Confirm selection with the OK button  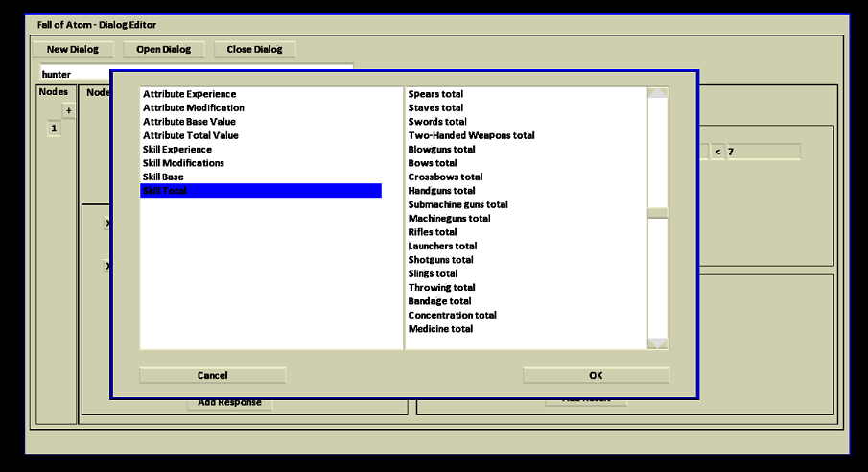pos(596,376)
